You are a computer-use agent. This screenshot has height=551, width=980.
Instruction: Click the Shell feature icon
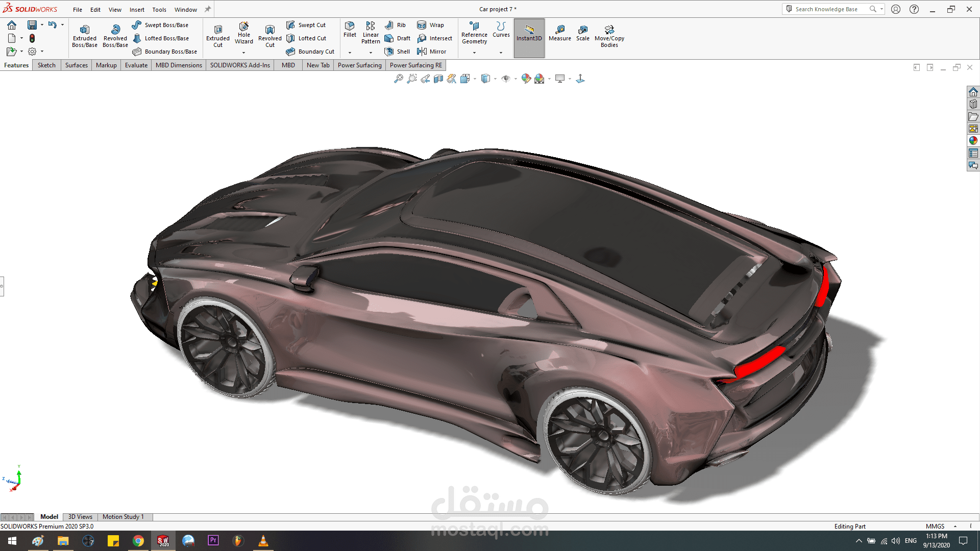[x=389, y=52]
